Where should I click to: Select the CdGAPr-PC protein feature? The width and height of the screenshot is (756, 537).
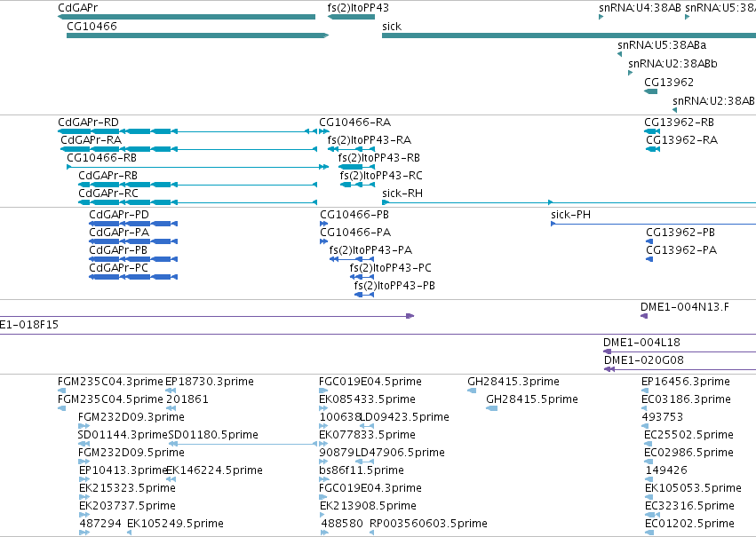coord(133,277)
